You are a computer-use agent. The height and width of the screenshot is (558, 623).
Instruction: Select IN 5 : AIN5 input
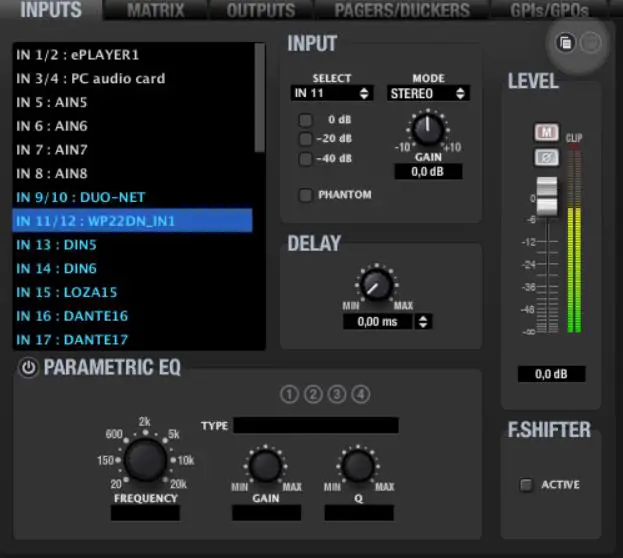pyautogui.click(x=133, y=103)
